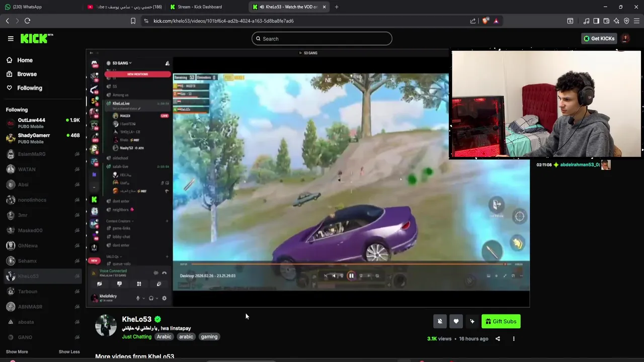Screen dimensions: 644x362
Task: Open OhNewa channel from following list
Action: click(x=42, y=245)
